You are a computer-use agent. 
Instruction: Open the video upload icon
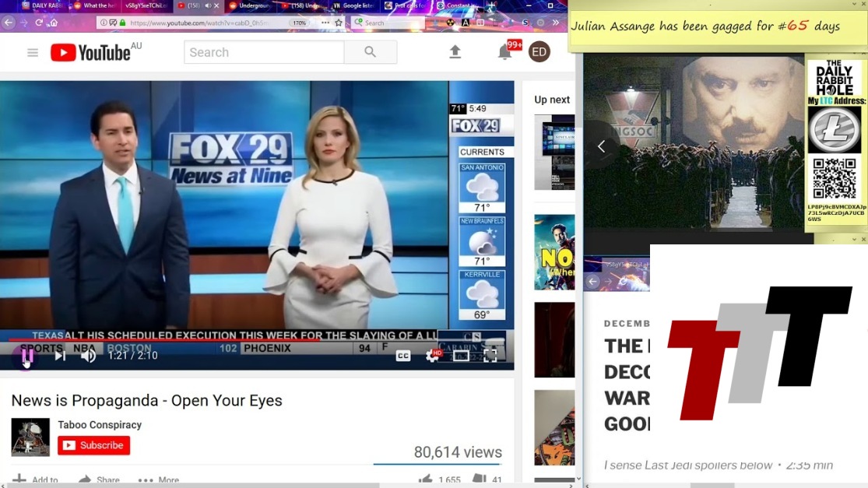coord(455,52)
